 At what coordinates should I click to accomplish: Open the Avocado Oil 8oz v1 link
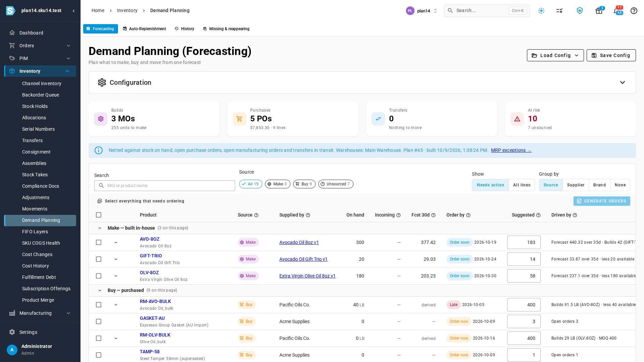[299, 242]
